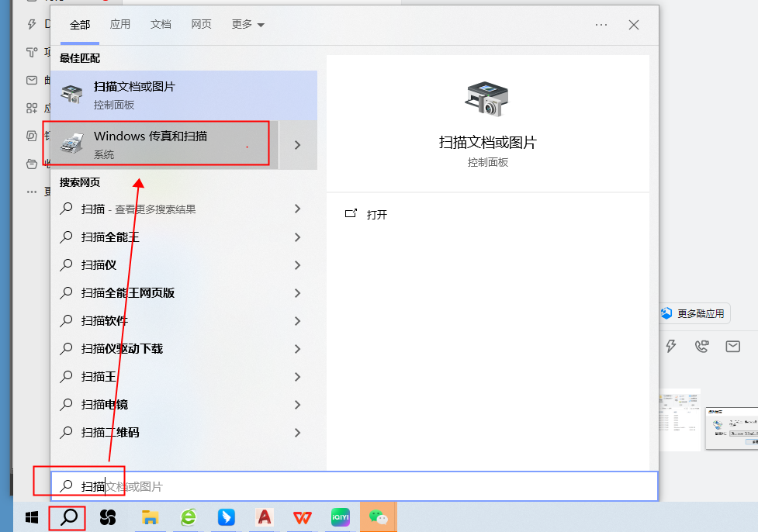Screen dimensions: 758x532
Task: Open AutoCAD from the taskbar
Action: (265, 516)
